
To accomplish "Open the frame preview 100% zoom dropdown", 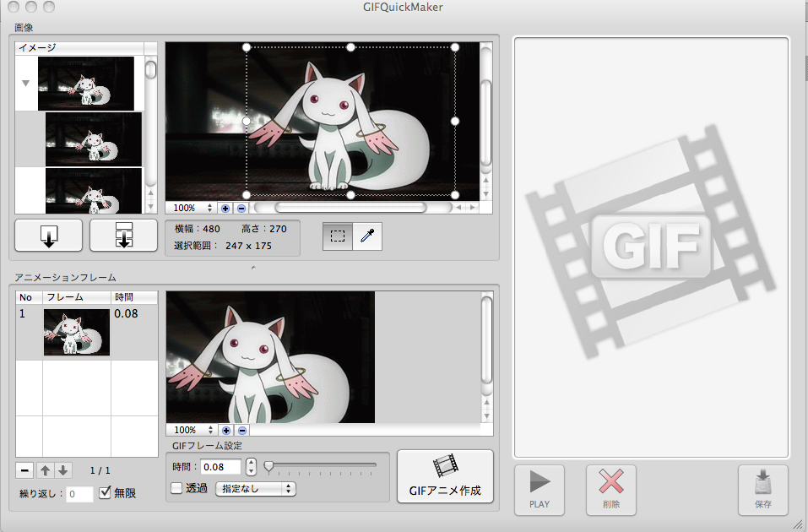I will point(193,430).
